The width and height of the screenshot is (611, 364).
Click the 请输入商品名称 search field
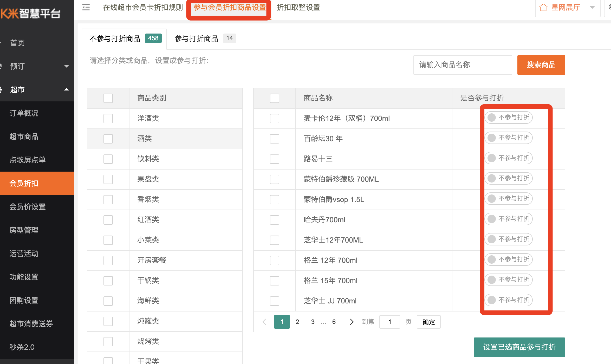(463, 65)
